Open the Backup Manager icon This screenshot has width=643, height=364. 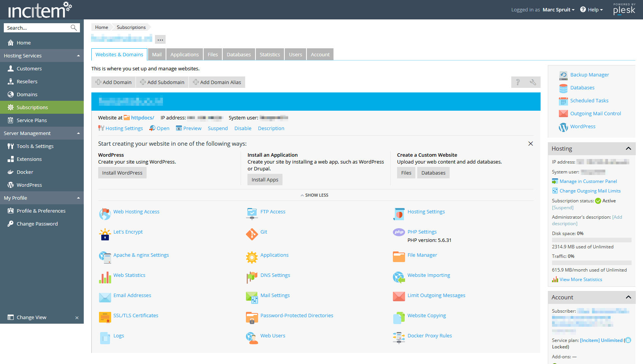[563, 75]
